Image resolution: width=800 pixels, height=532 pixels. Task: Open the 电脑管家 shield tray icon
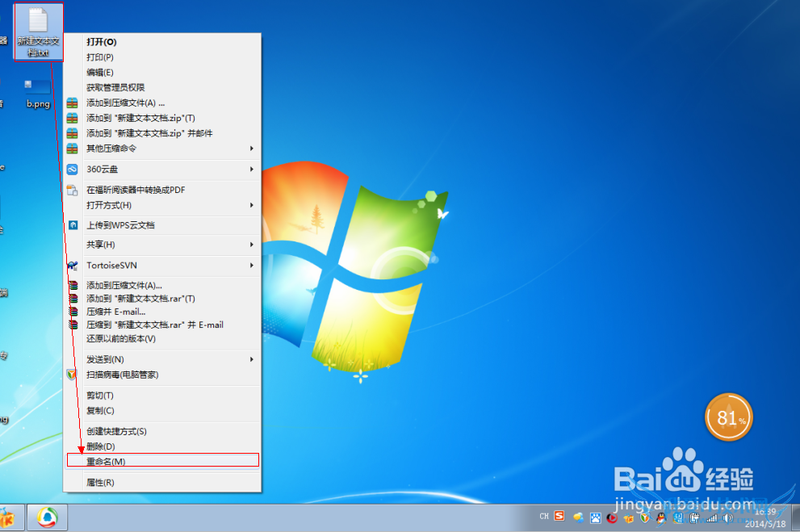645,518
